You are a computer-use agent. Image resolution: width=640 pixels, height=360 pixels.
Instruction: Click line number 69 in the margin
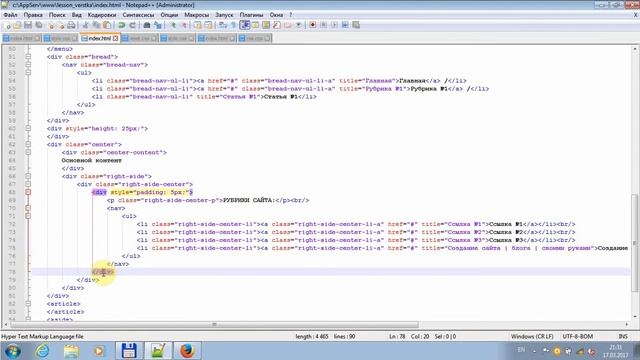(x=12, y=200)
